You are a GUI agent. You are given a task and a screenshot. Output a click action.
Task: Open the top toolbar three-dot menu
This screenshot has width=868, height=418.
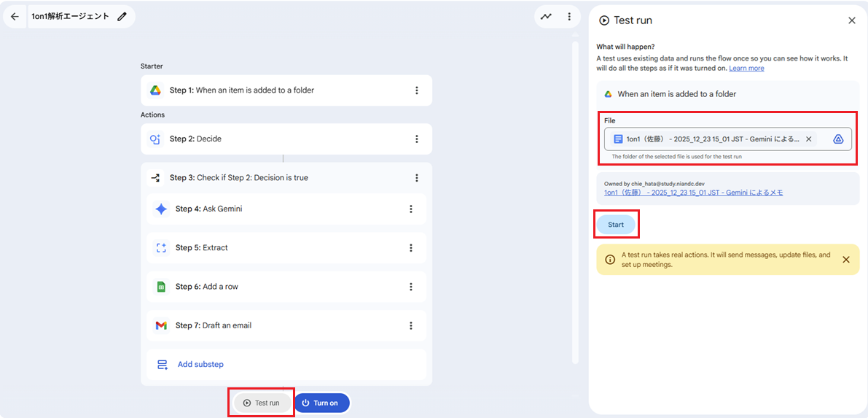[x=569, y=16]
